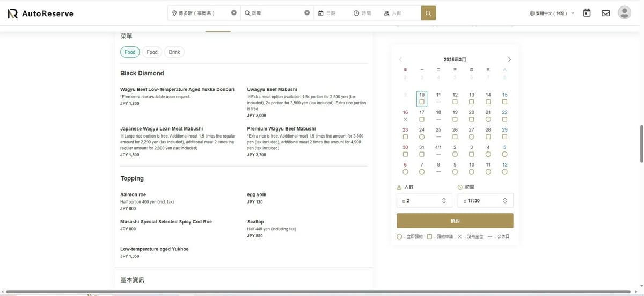Image resolution: width=644 pixels, height=296 pixels.
Task: Clear the location search field
Action: [x=234, y=13]
